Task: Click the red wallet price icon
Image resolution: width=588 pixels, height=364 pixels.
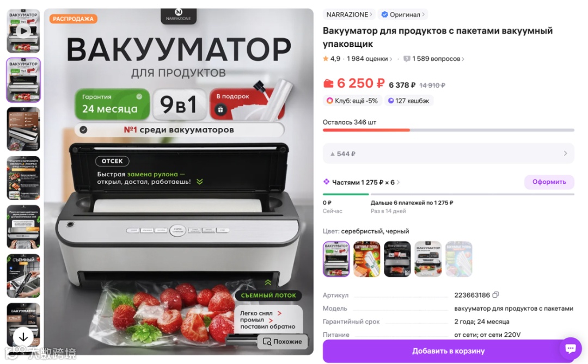Action: click(x=328, y=83)
